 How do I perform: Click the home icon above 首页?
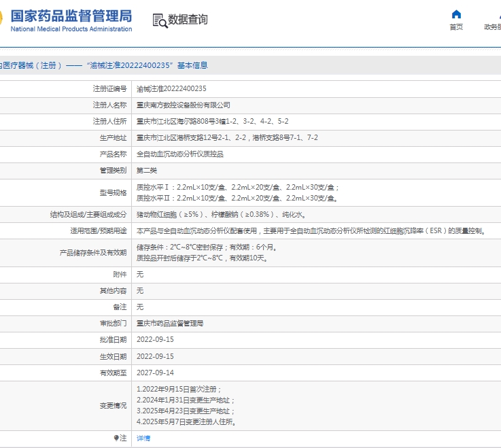456,14
